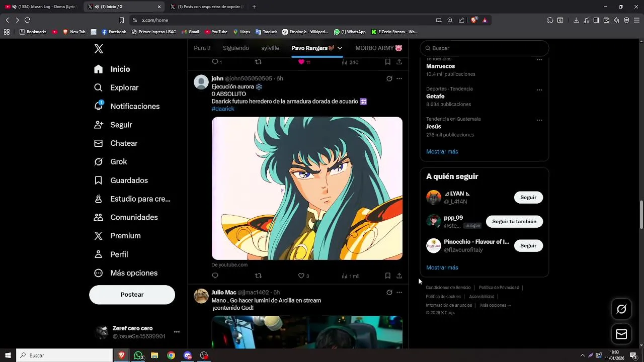Bookmark john's post
Viewport: 644px width, 362px height.
tap(387, 276)
